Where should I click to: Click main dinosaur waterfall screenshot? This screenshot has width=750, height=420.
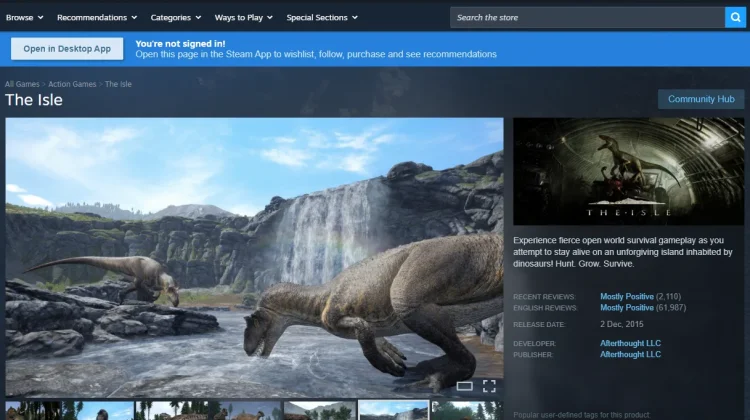(254, 257)
